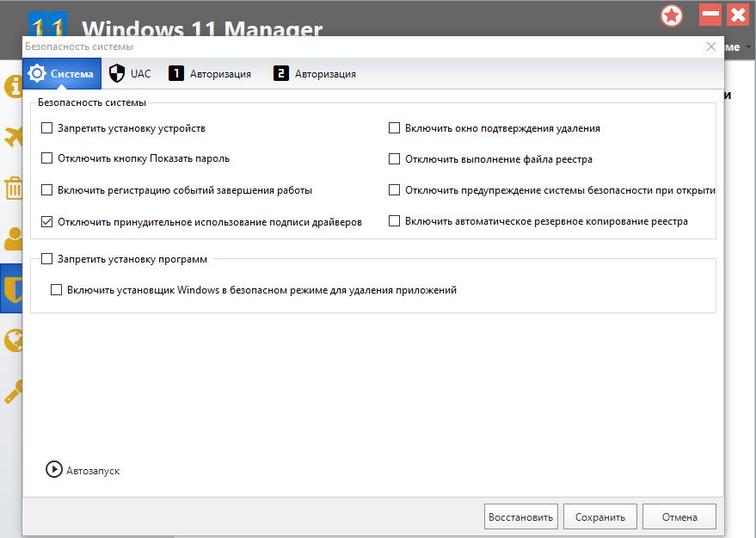Toggle Включить установщик Windows в безопасном режиме
This screenshot has width=756, height=538.
click(57, 290)
